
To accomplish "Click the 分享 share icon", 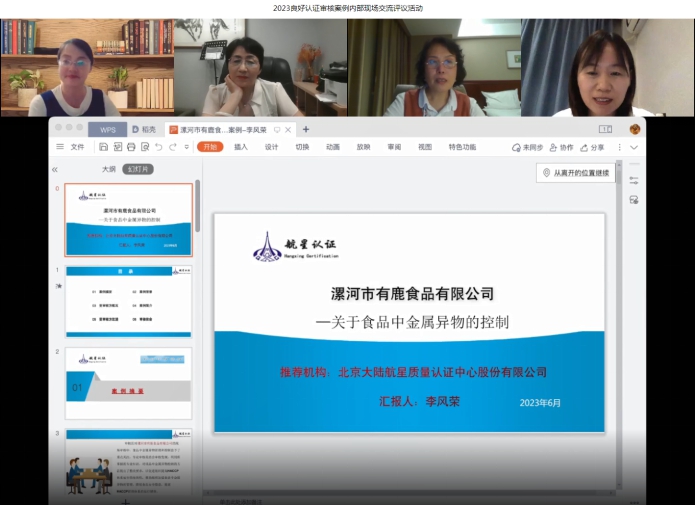I will click(592, 147).
